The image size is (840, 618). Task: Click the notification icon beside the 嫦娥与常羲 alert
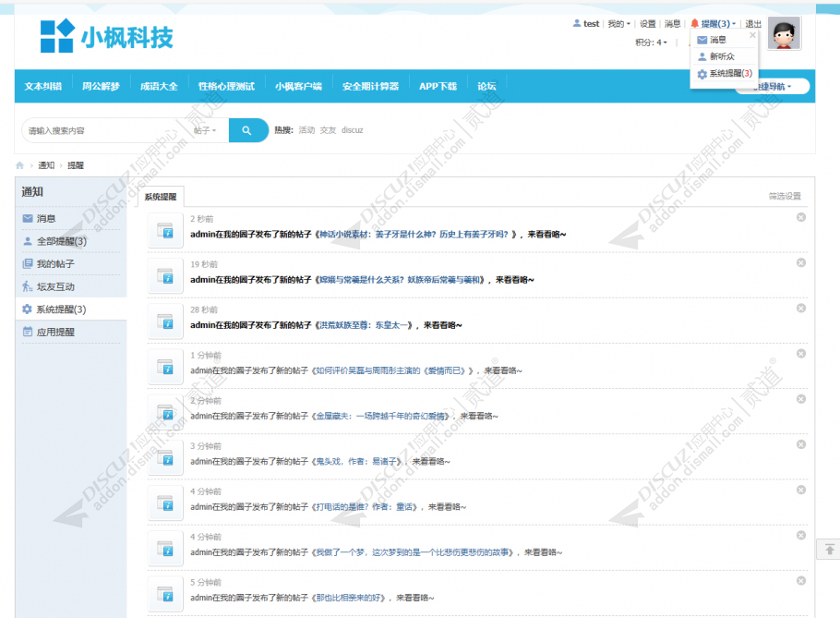click(x=165, y=276)
